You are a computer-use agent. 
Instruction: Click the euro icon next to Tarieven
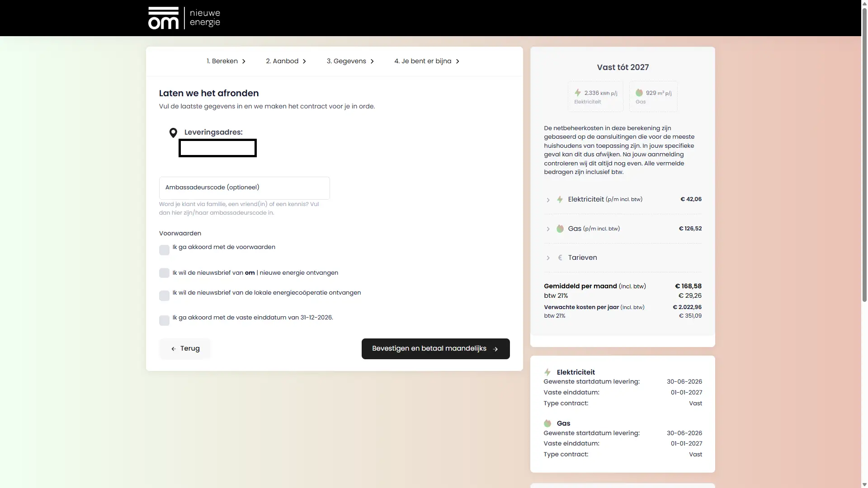tap(560, 258)
